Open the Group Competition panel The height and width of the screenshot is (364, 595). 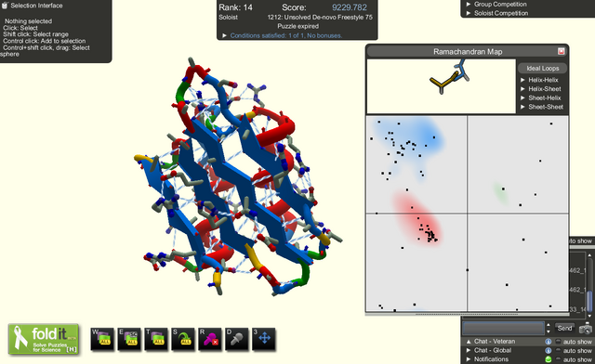[496, 4]
